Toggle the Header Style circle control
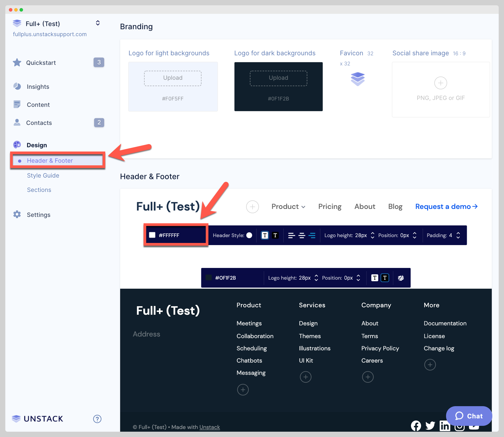This screenshot has width=504, height=437. (x=249, y=235)
